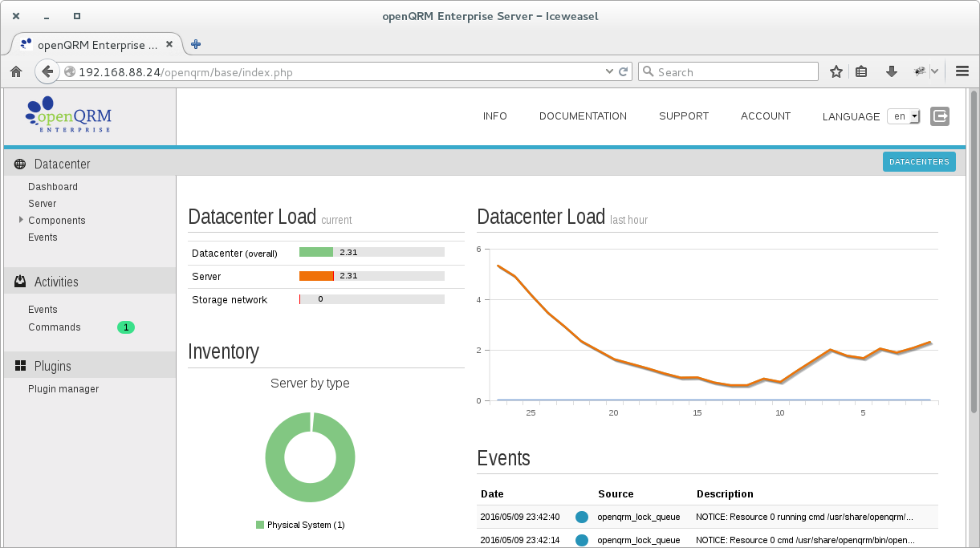980x548 pixels.
Task: Open the address bar history dropdown arrow
Action: (609, 72)
